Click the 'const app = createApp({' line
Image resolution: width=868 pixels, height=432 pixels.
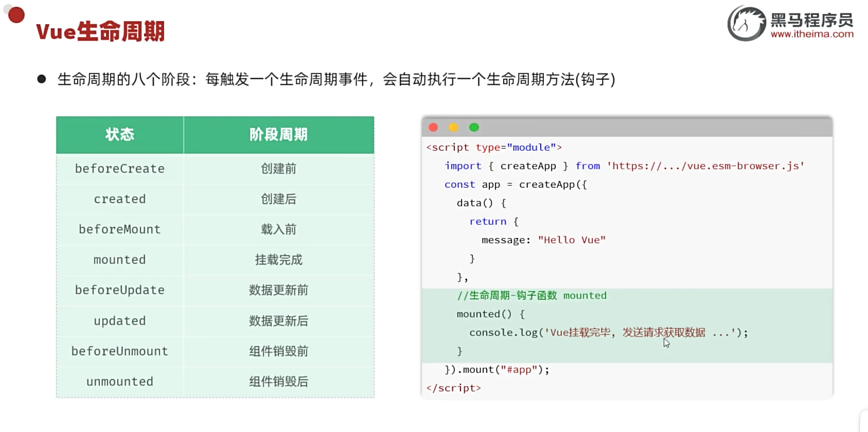516,185
